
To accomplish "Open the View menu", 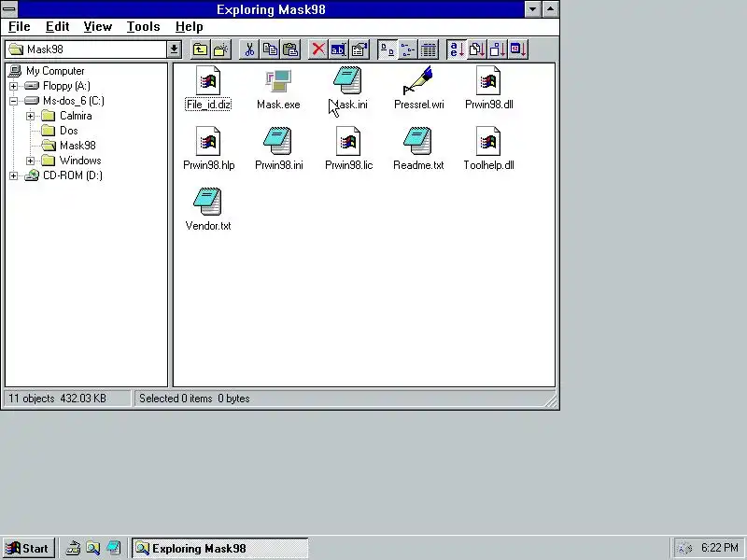I will click(x=98, y=27).
